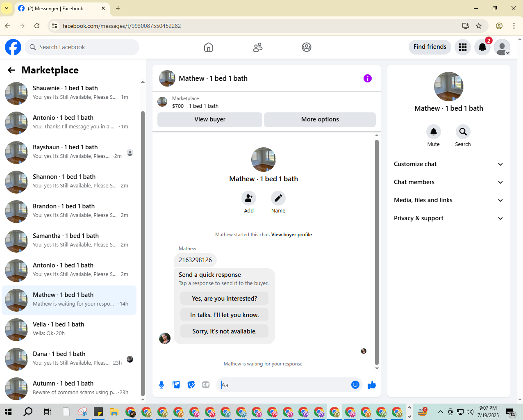
Task: Send a voice clip microphone icon
Action: point(161,385)
